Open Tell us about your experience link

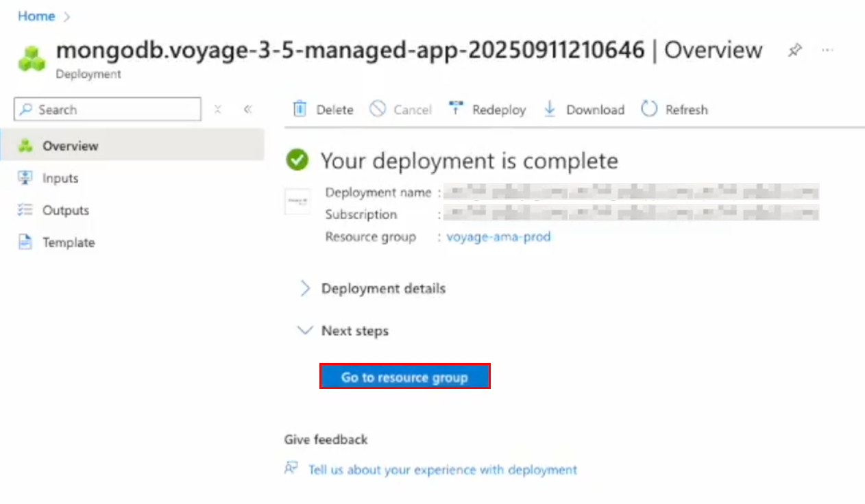[443, 470]
